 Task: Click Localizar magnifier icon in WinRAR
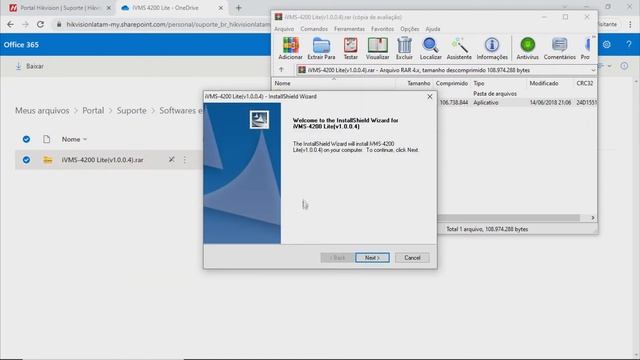pos(431,49)
